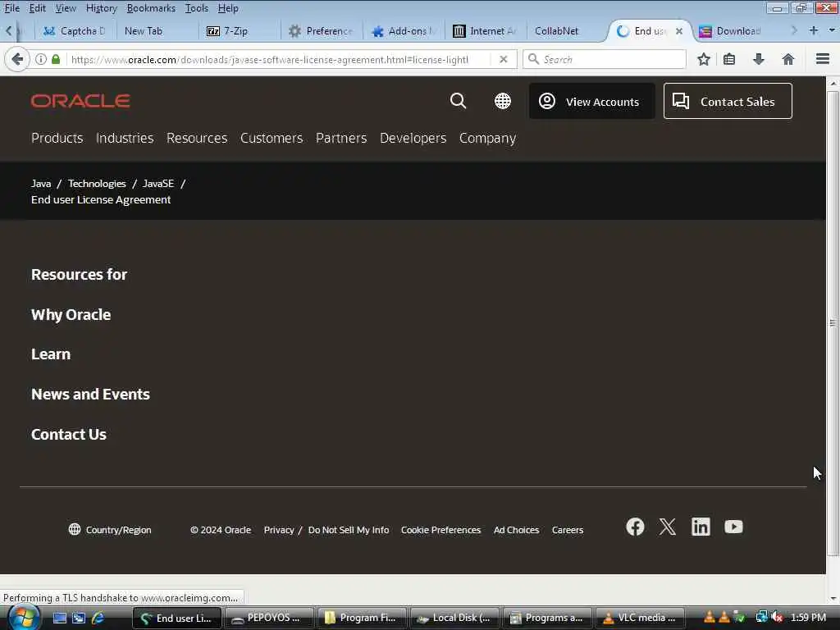Click the Oracle logo
This screenshot has height=630, width=840.
point(80,101)
